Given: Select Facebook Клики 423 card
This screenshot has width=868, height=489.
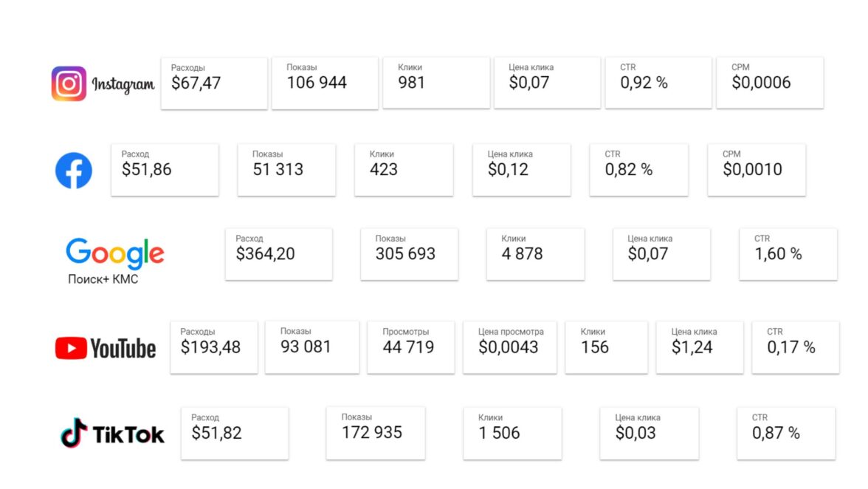Looking at the screenshot, I should [x=404, y=170].
